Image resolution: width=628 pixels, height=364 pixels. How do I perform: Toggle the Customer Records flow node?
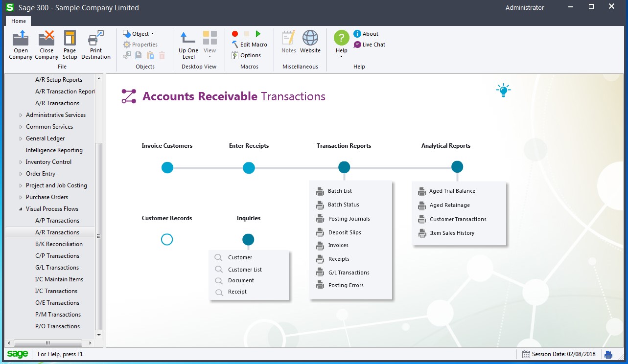point(167,239)
